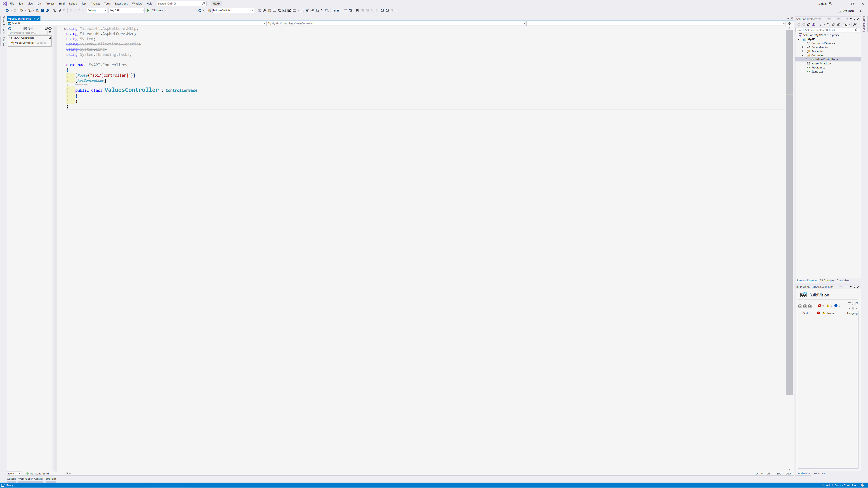Click Clean Solution icon in BuildVision panel

pos(810,306)
